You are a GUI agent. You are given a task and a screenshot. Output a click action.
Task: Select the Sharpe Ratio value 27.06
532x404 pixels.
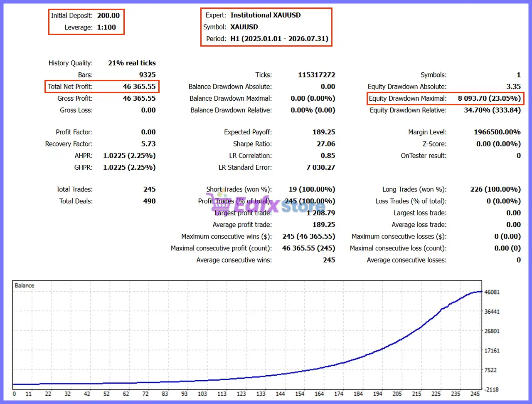tap(326, 144)
